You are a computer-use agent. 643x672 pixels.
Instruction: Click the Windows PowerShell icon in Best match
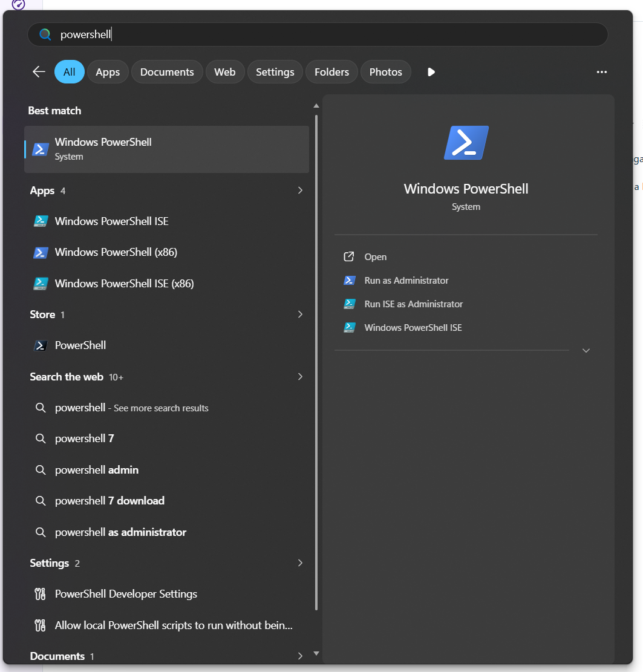click(x=41, y=149)
